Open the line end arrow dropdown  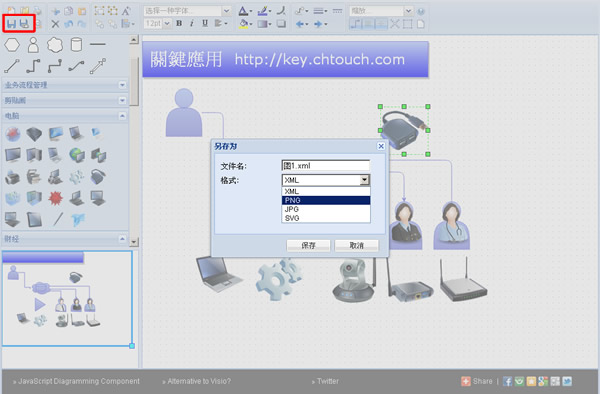point(320,24)
